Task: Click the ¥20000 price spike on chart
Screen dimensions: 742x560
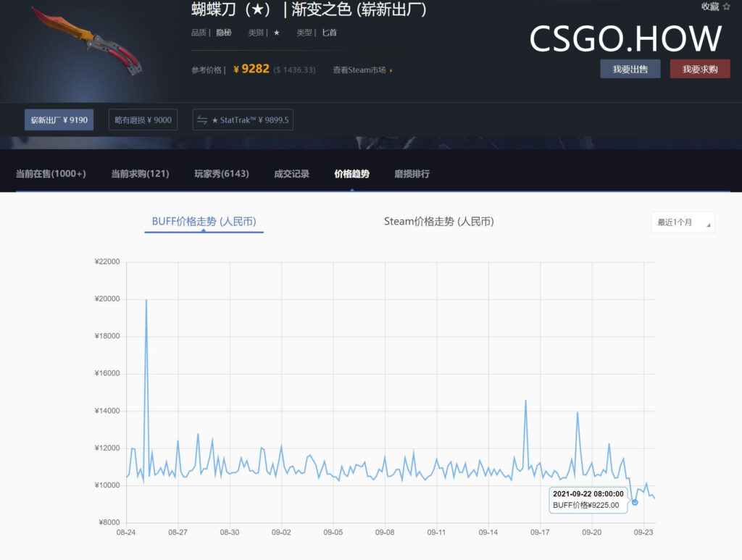Action: click(x=146, y=300)
